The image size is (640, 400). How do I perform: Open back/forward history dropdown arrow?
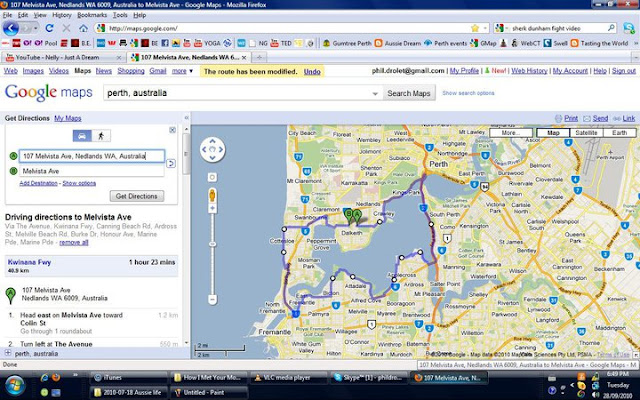(36, 28)
